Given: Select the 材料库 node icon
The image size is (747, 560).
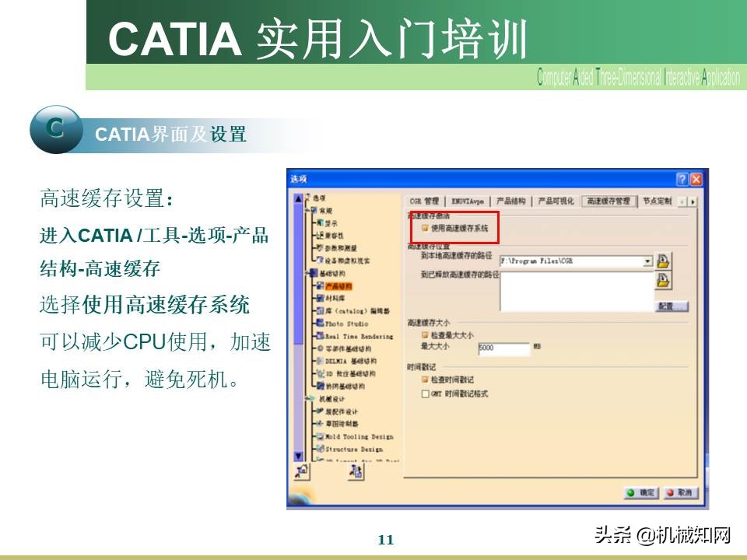Looking at the screenshot, I should pos(321,298).
